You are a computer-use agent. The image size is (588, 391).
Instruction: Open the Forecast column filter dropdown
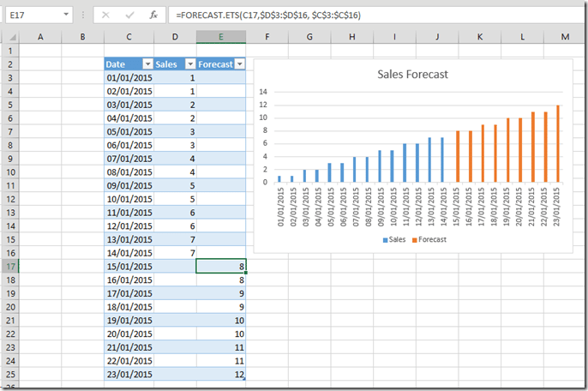(x=240, y=64)
